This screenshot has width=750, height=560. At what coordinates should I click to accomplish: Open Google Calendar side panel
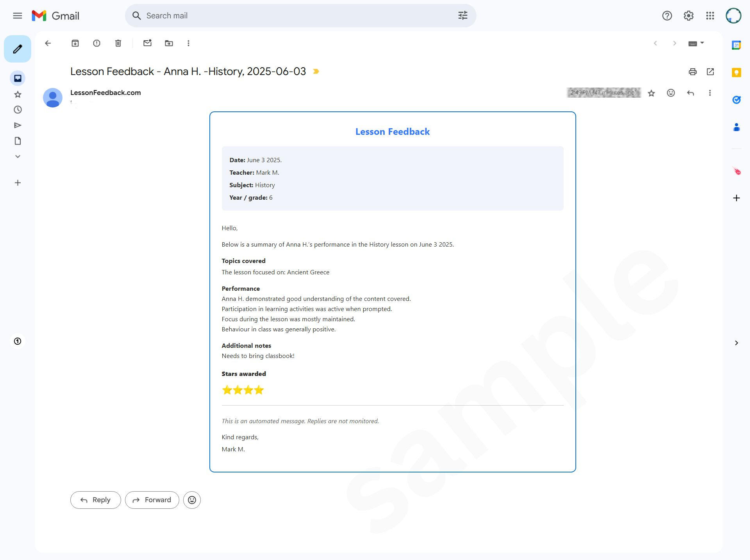[736, 45]
